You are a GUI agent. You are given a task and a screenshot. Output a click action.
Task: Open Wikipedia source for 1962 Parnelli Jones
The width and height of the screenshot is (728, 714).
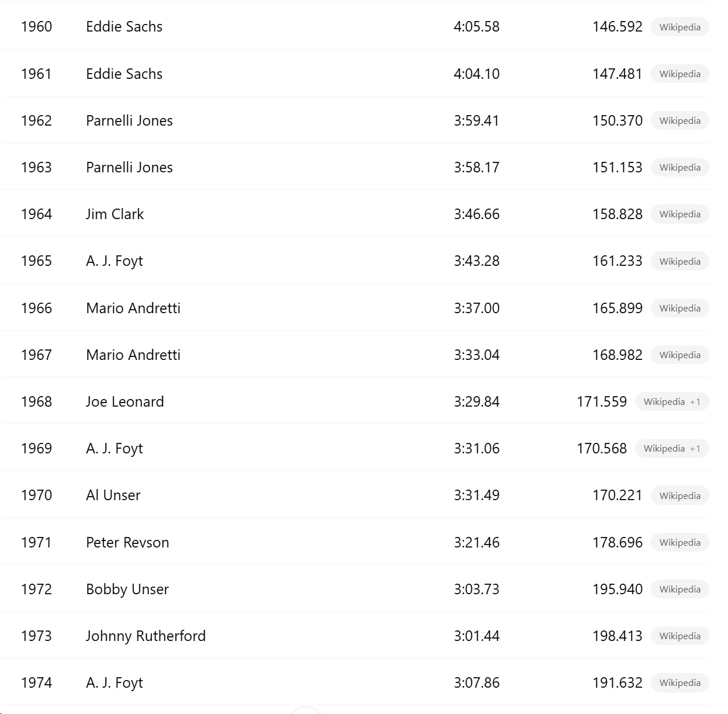point(680,120)
